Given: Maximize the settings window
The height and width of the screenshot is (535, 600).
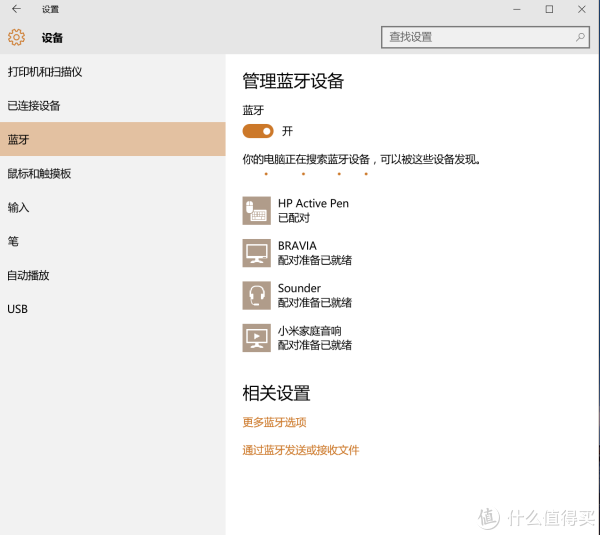Looking at the screenshot, I should [x=549, y=9].
